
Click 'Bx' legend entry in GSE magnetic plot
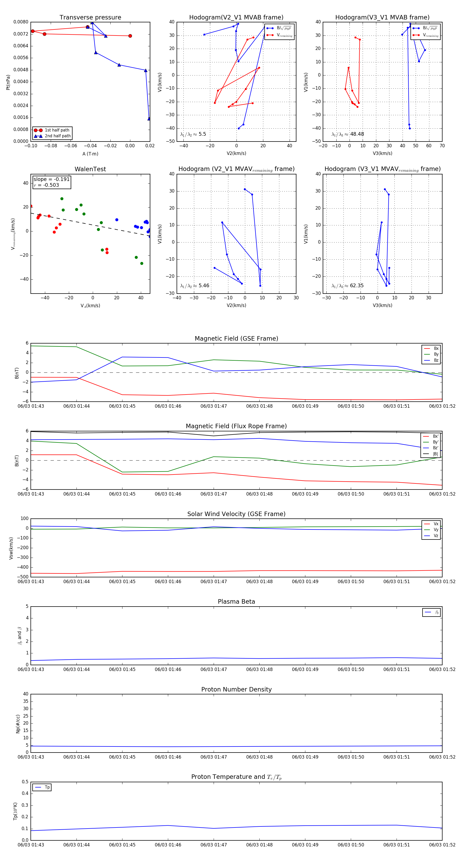(x=431, y=349)
